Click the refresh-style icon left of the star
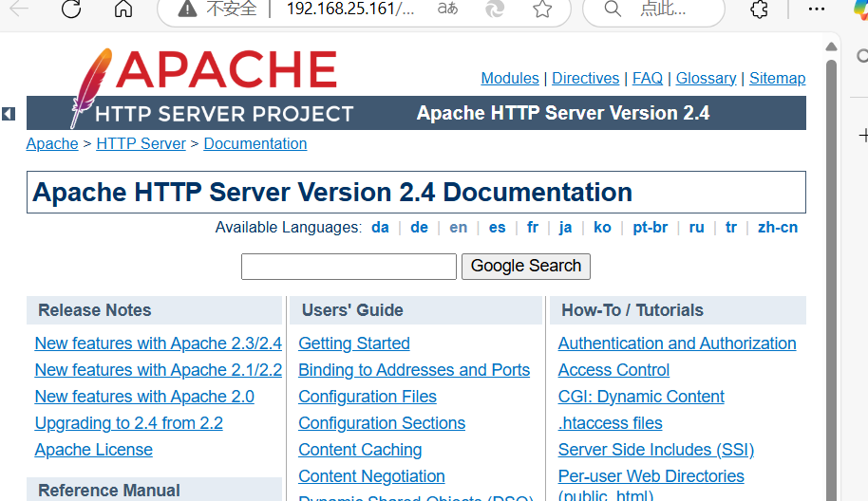 (495, 9)
